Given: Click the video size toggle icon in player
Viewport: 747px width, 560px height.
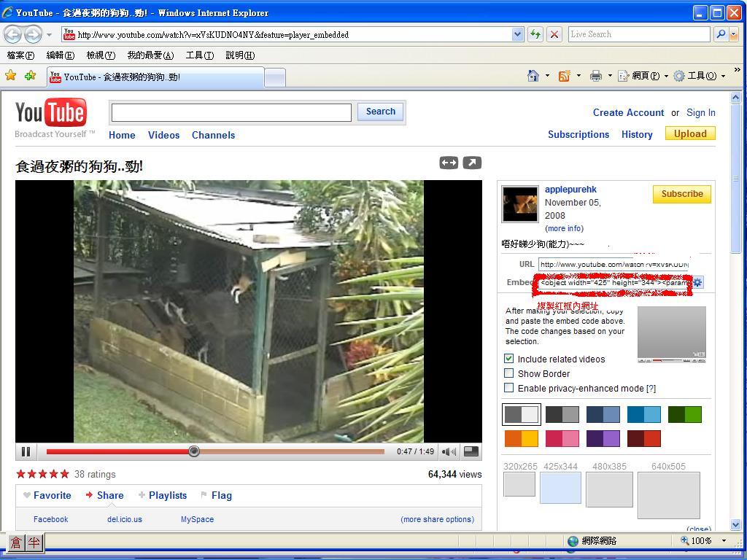Looking at the screenshot, I should pyautogui.click(x=471, y=451).
